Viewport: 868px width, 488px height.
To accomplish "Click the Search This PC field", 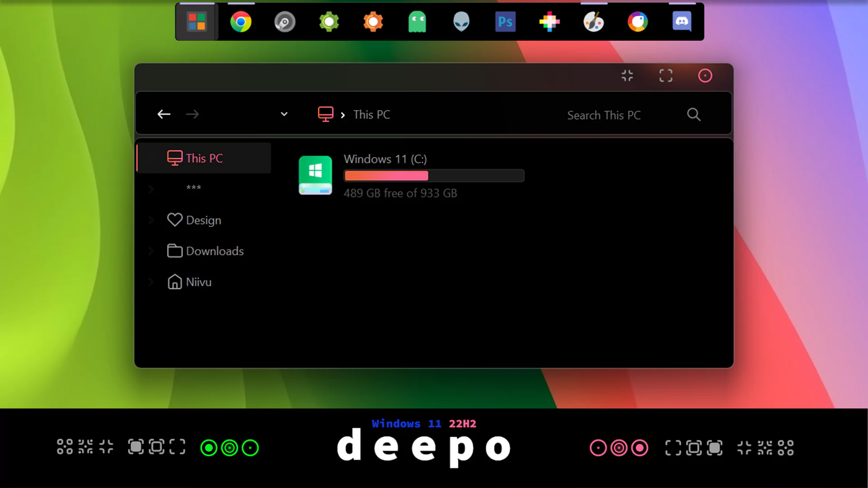I will pyautogui.click(x=604, y=115).
